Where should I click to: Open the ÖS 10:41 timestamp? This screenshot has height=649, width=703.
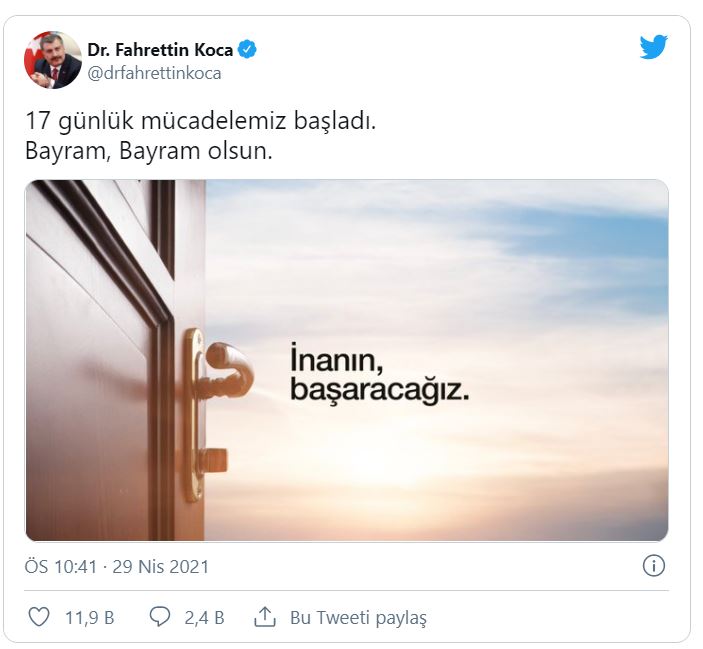61,567
